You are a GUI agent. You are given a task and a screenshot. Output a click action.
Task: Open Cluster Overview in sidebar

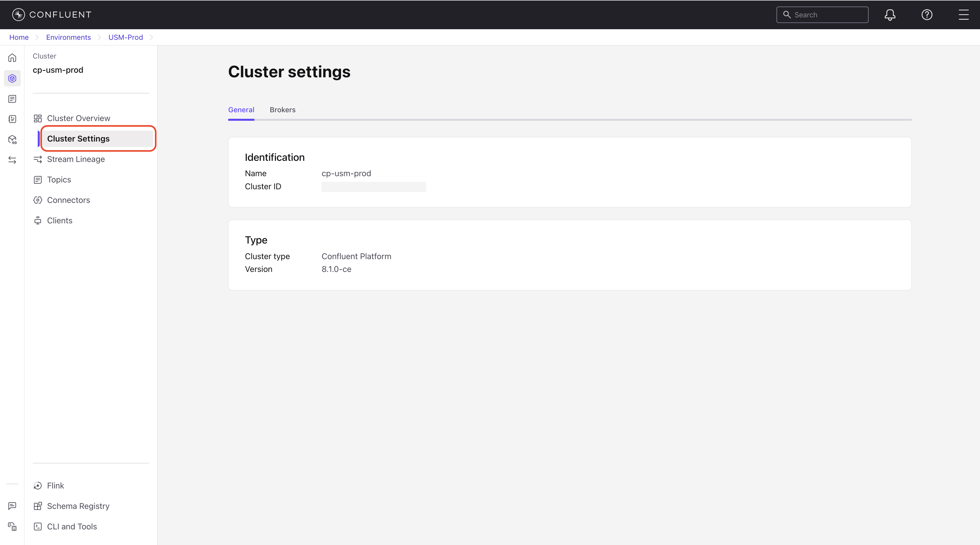click(x=78, y=118)
